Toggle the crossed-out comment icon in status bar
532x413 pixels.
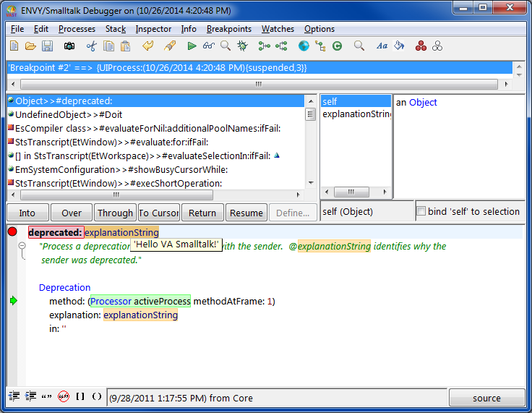(x=63, y=396)
